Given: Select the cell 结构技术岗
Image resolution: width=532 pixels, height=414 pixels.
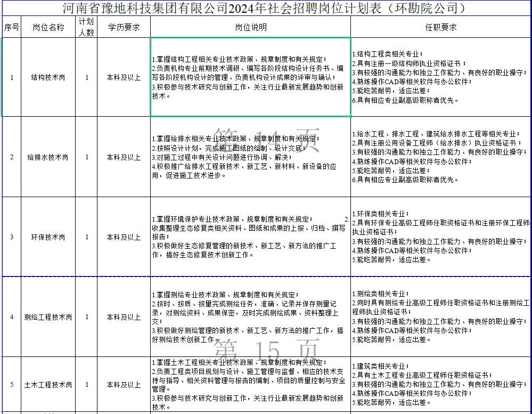Looking at the screenshot, I should (x=48, y=77).
